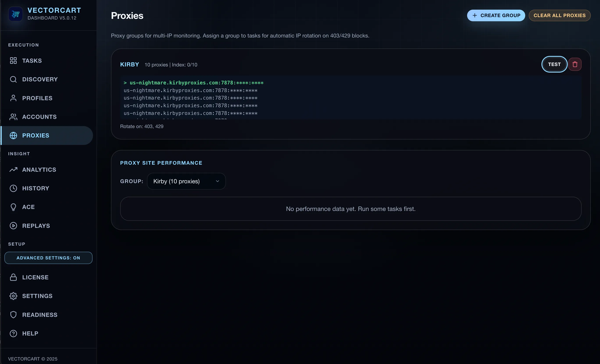This screenshot has height=364, width=600.
Task: Open Replays using the play icon
Action: pyautogui.click(x=13, y=225)
